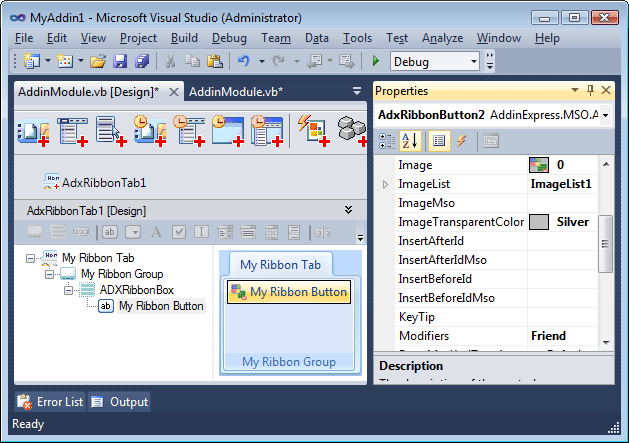
Task: Add component with gray cubes icon
Action: (352, 130)
